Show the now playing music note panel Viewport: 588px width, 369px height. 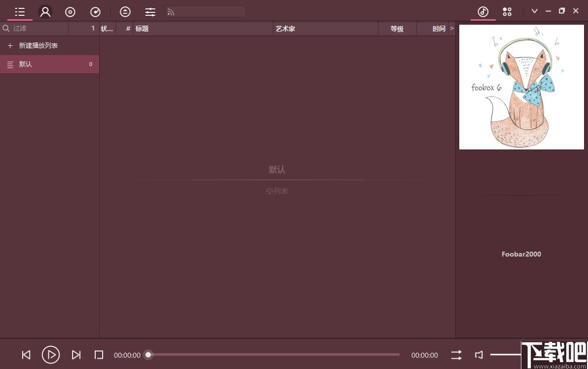(x=483, y=12)
